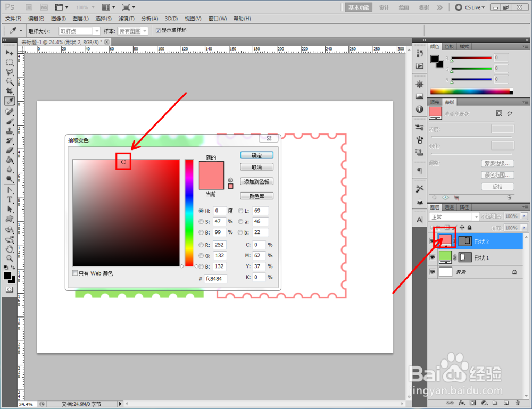Open the 颜色库 color libraries

[256, 196]
